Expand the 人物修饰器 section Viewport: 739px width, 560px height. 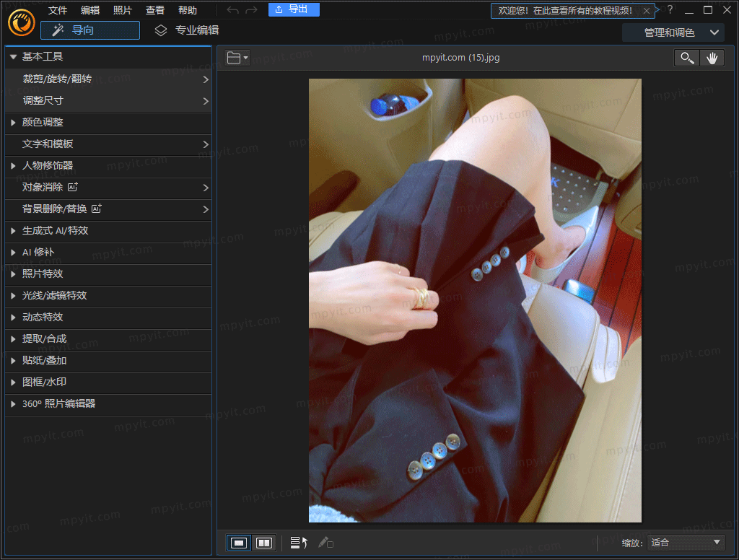click(x=108, y=166)
